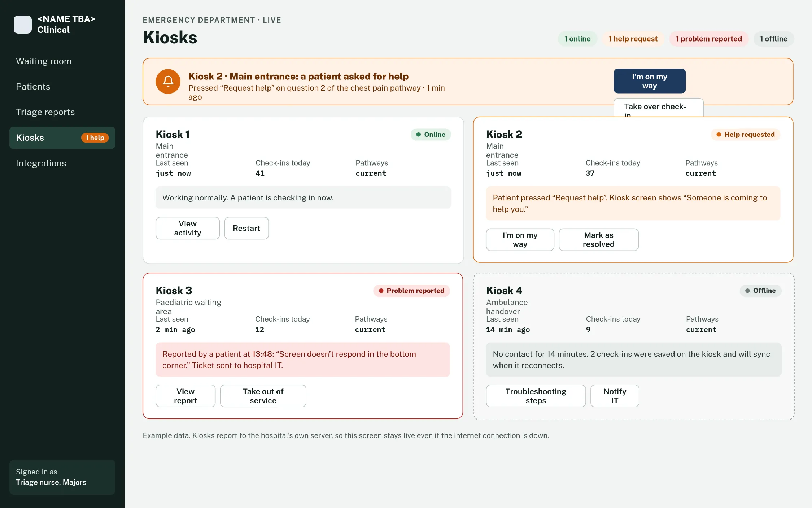The width and height of the screenshot is (812, 508).
Task: Click '2 min ago' last seen value
Action: (x=175, y=330)
